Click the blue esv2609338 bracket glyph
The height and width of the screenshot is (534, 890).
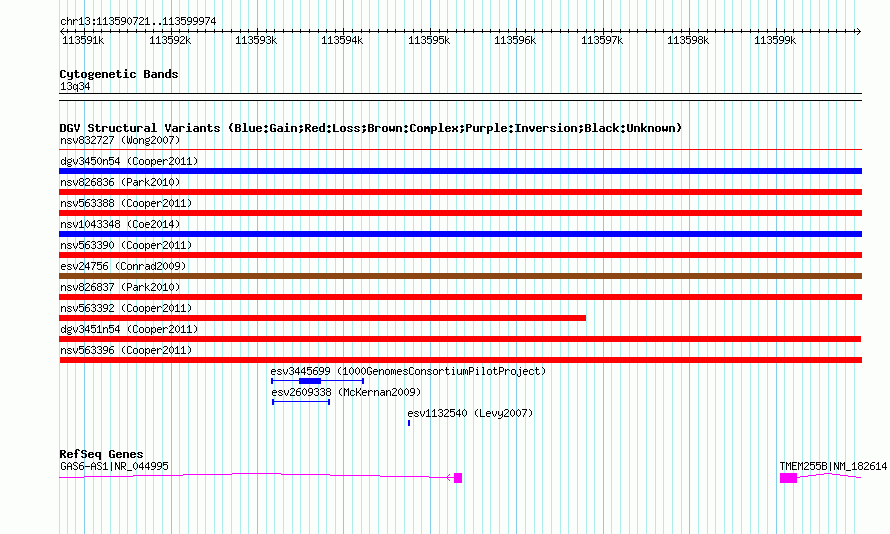pos(301,402)
